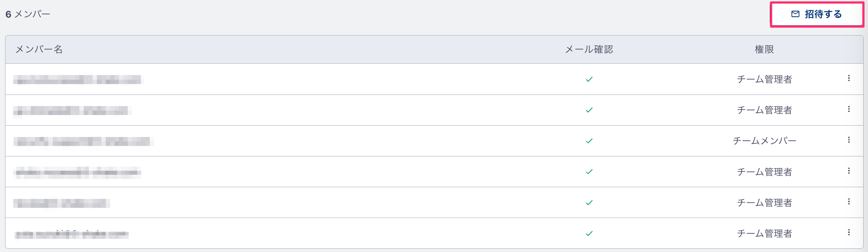
Task: Select the third blurred member name
Action: (x=83, y=141)
